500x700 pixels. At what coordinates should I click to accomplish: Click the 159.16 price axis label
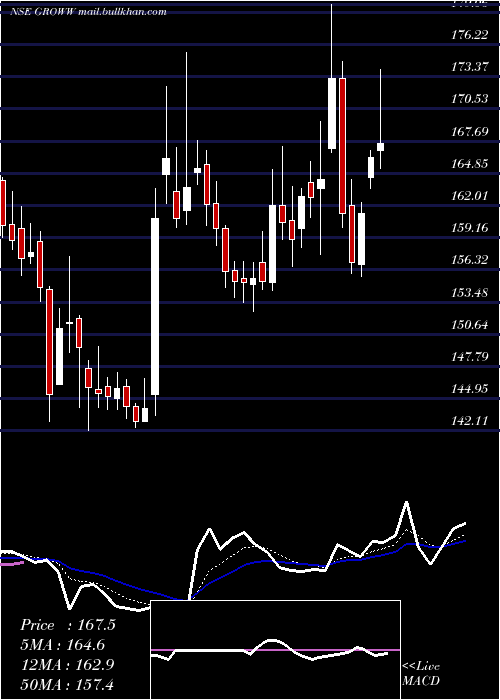pos(469,228)
